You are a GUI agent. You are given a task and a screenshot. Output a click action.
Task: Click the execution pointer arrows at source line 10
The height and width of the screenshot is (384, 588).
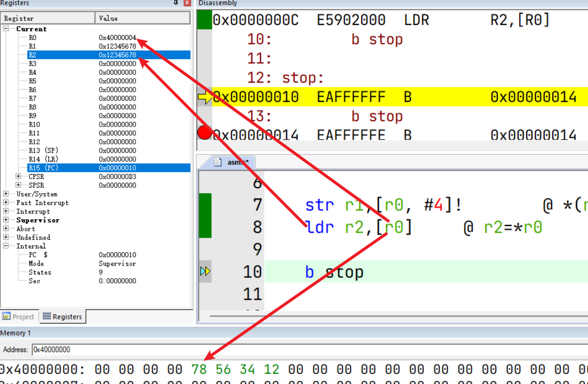tap(205, 271)
